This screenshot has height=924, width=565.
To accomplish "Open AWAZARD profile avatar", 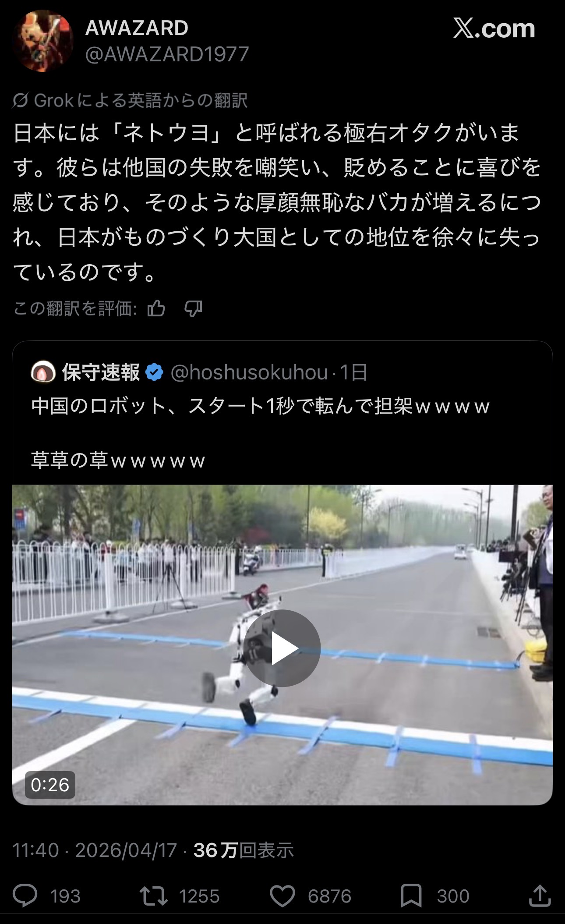I will [x=43, y=41].
